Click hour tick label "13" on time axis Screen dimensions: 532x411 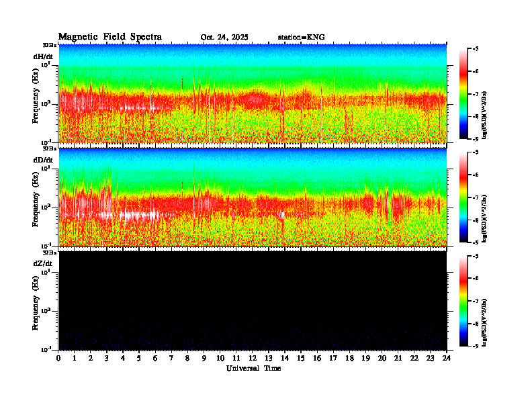pos(269,358)
